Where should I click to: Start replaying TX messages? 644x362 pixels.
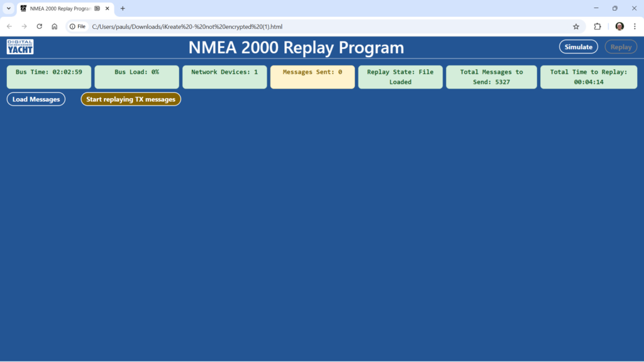pyautogui.click(x=131, y=99)
